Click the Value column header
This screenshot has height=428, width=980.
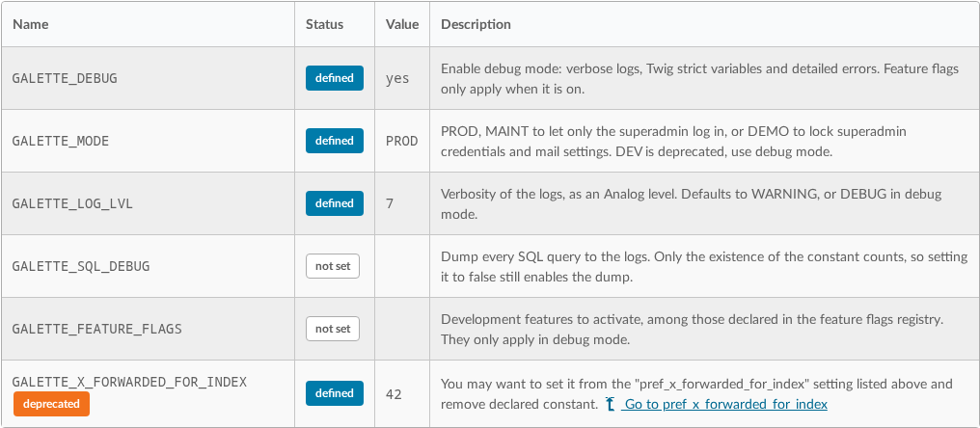[402, 24]
